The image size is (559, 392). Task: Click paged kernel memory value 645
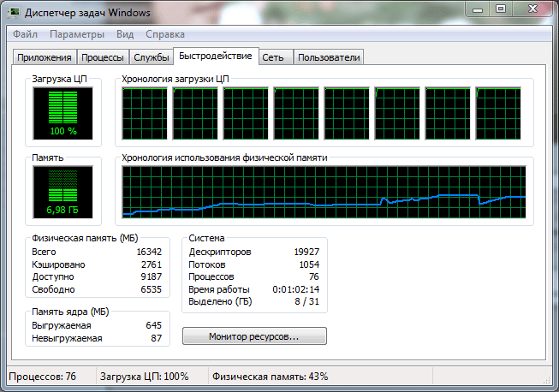(x=153, y=325)
